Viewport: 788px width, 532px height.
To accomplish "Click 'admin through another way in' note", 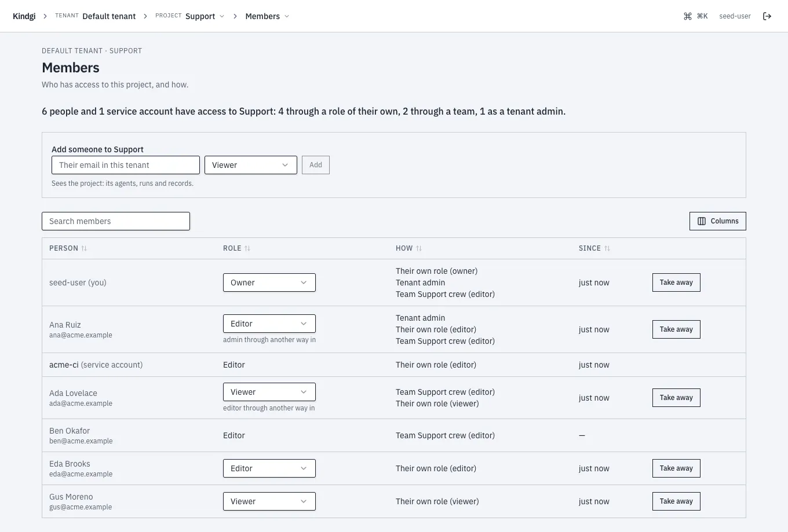I will [269, 340].
